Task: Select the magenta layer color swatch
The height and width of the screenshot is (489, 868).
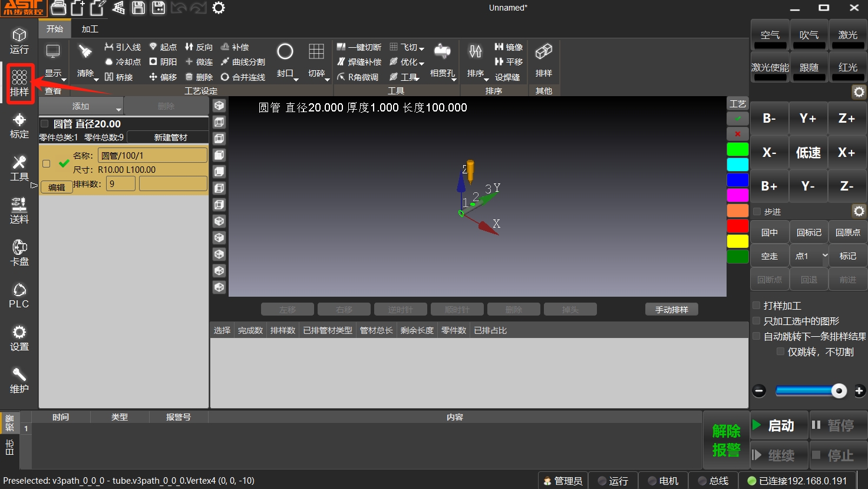Action: tap(737, 195)
